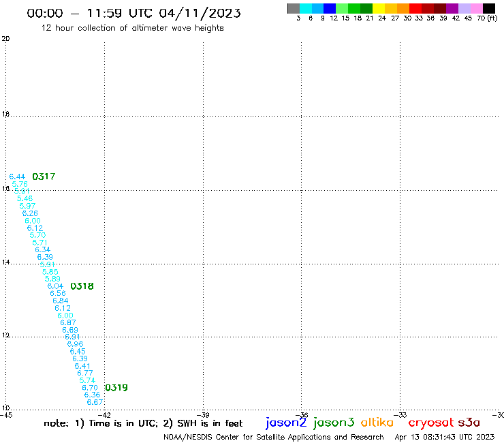Click the cyan wave height value 5.74

pos(87,380)
